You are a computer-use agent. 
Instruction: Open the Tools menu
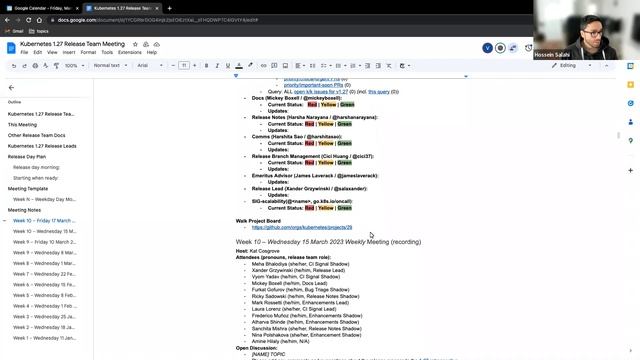pyautogui.click(x=107, y=53)
